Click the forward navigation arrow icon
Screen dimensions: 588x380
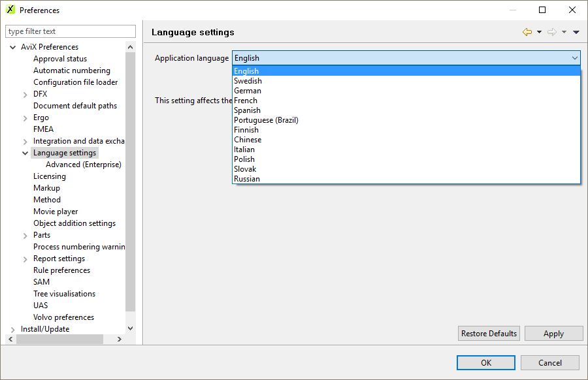tap(552, 32)
